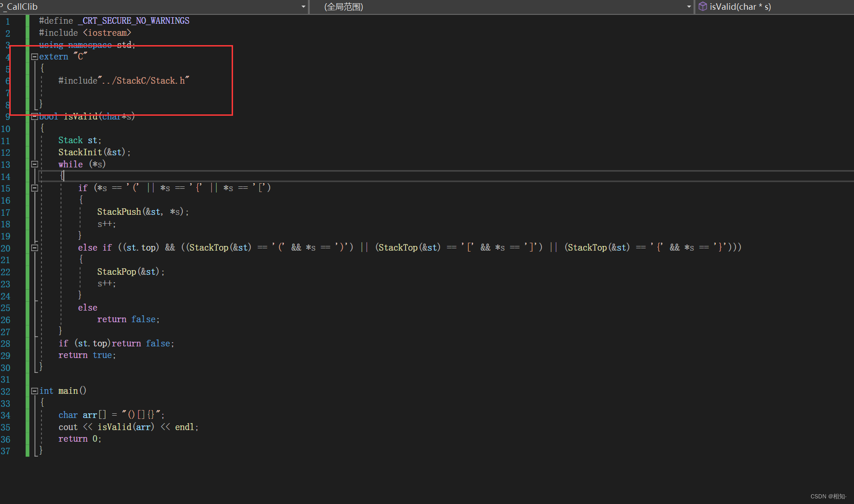The height and width of the screenshot is (504, 854).
Task: Click 'using namespace std;' on line 3
Action: click(x=87, y=45)
